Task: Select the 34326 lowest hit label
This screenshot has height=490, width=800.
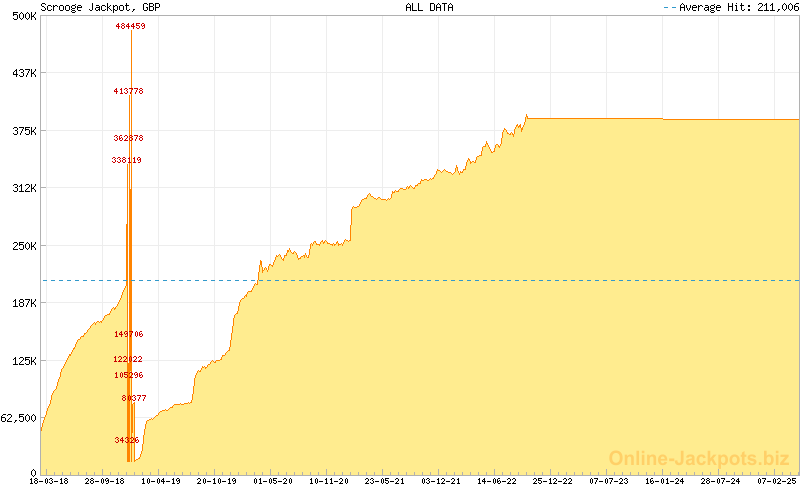Action: (126, 440)
